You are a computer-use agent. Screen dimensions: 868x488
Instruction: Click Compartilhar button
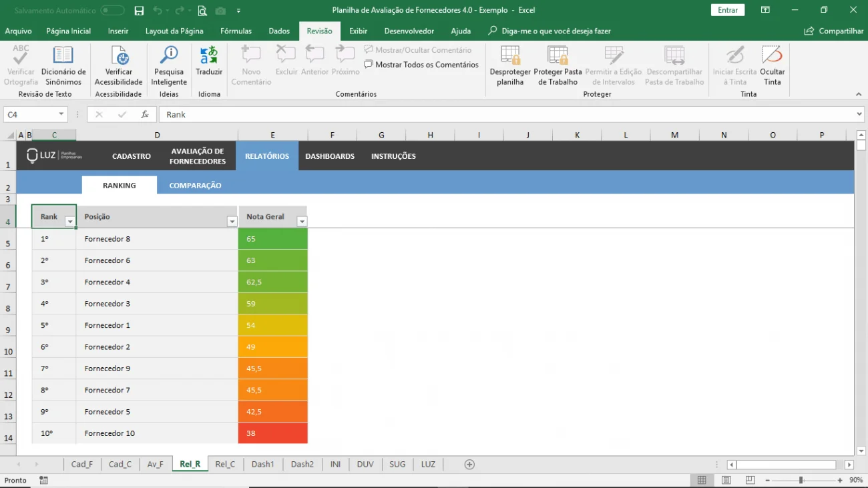[834, 31]
